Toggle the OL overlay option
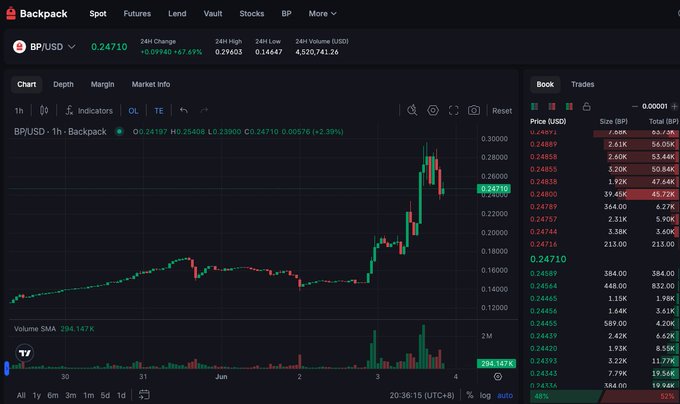Image resolution: width=680 pixels, height=404 pixels. pos(133,111)
